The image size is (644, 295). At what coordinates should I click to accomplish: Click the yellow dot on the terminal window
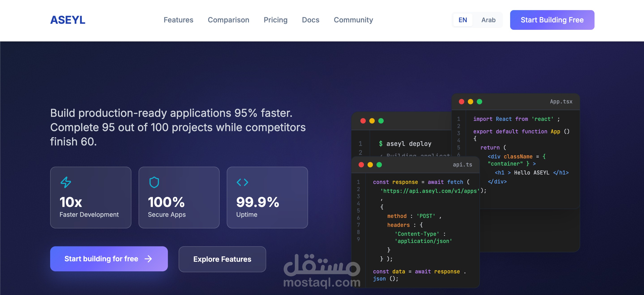pos(372,121)
